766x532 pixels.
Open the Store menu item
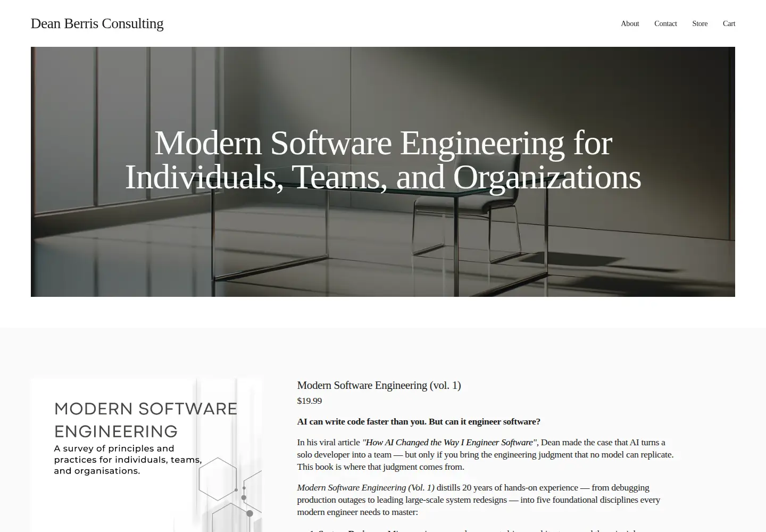pyautogui.click(x=700, y=23)
